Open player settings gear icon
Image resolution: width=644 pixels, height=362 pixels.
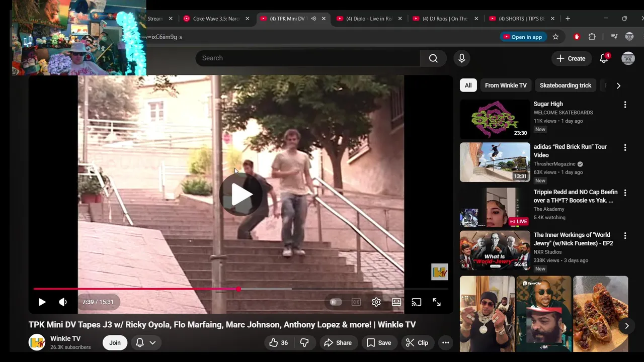(376, 302)
